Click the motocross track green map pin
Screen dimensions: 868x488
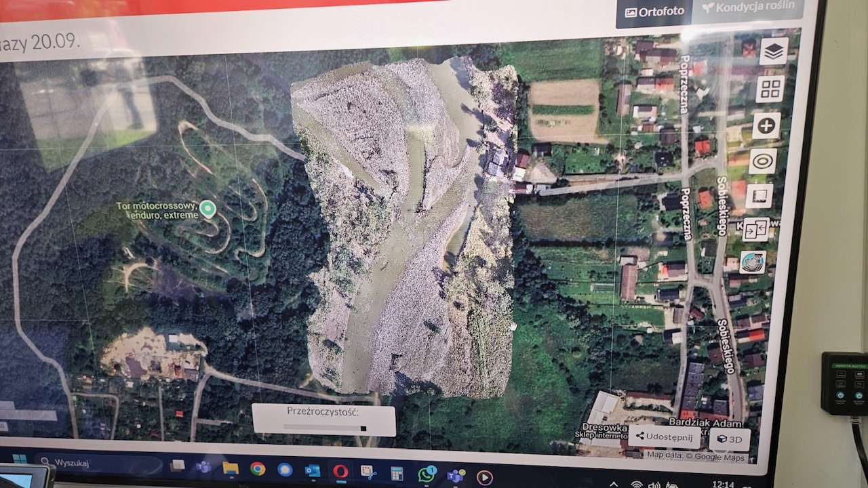click(x=208, y=209)
